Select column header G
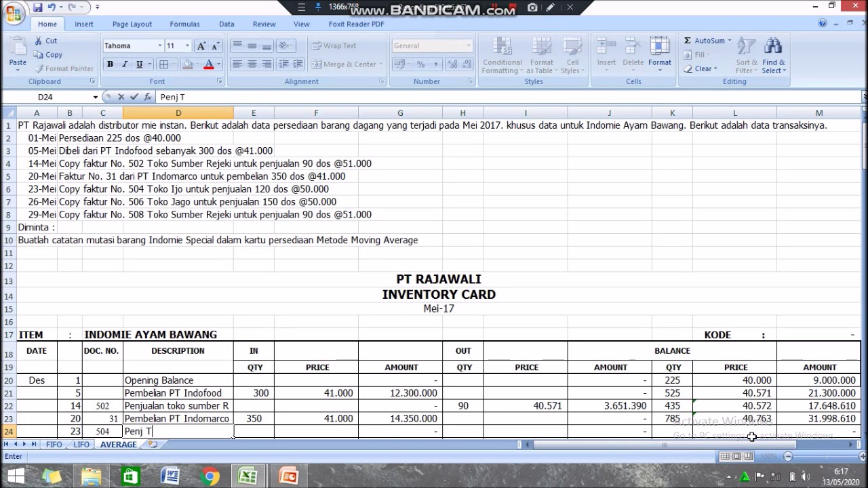Screen dimensions: 868x488 [400, 113]
